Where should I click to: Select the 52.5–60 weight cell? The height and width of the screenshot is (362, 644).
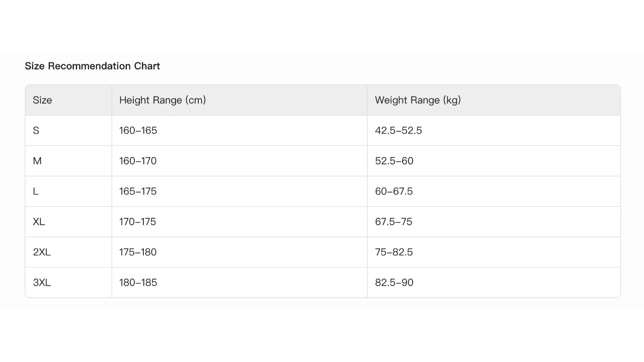[394, 161]
